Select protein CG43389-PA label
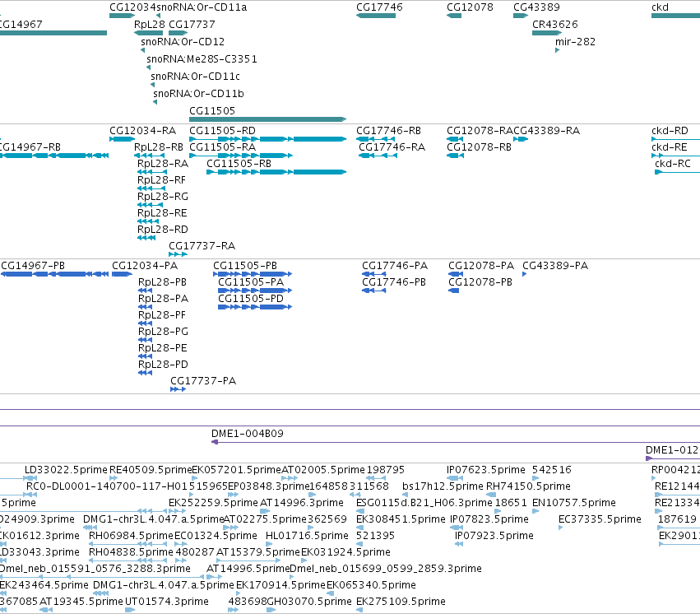The width and height of the screenshot is (700, 614). (555, 266)
